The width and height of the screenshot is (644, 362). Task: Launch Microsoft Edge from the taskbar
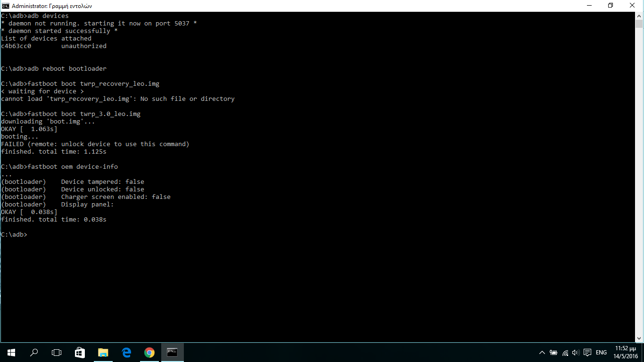(126, 353)
